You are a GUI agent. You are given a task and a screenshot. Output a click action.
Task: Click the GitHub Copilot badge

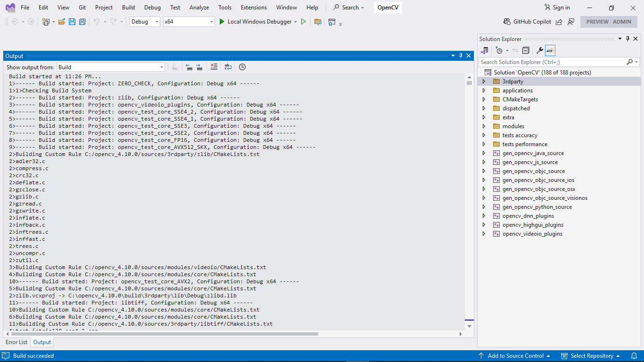(x=527, y=22)
